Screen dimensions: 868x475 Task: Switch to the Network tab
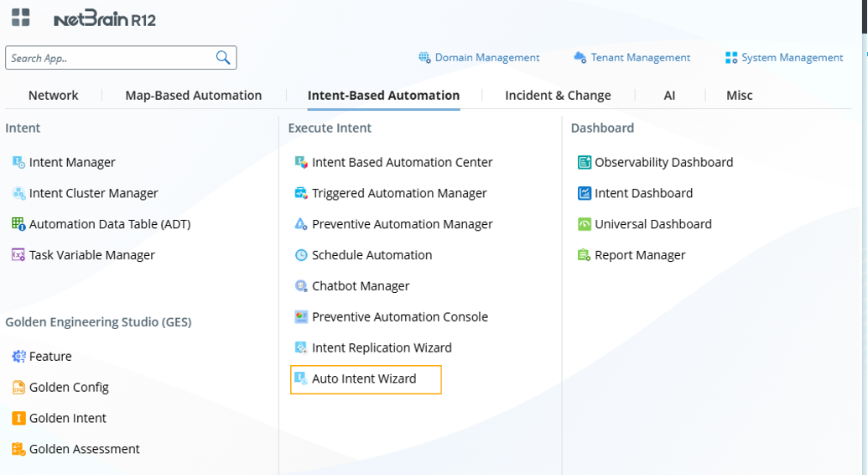53,96
